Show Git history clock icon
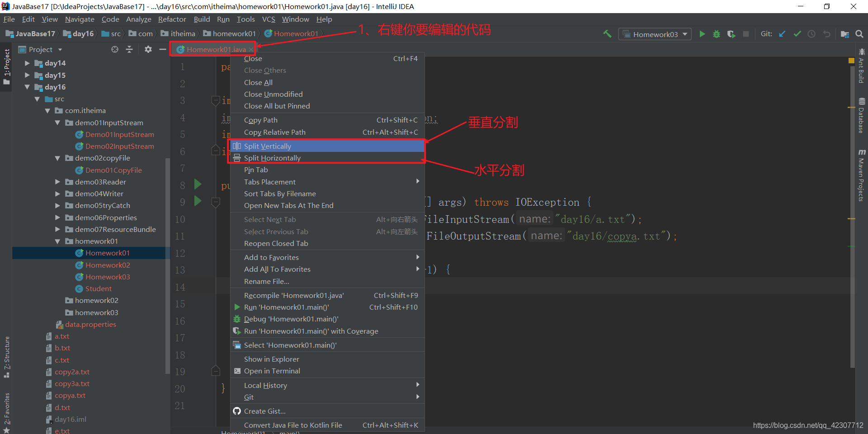 [811, 34]
